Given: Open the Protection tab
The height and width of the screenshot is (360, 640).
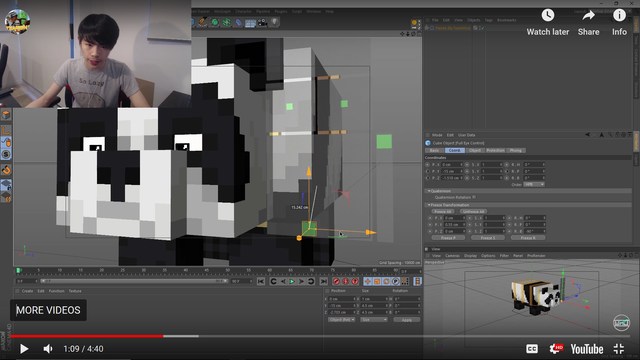Looking at the screenshot, I should pos(495,151).
